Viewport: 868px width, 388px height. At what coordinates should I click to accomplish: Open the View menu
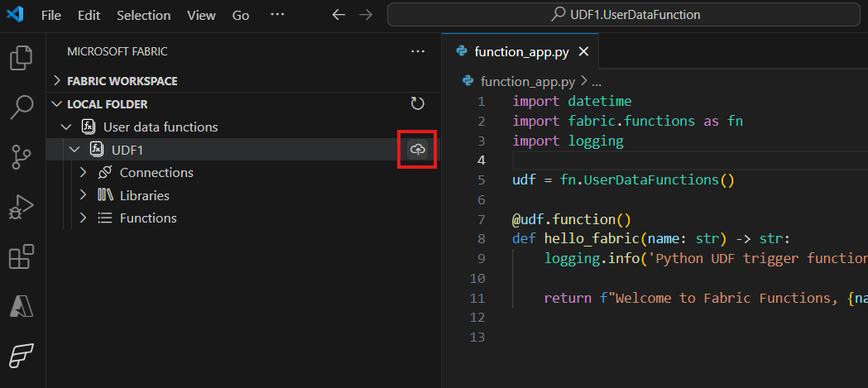click(x=201, y=16)
